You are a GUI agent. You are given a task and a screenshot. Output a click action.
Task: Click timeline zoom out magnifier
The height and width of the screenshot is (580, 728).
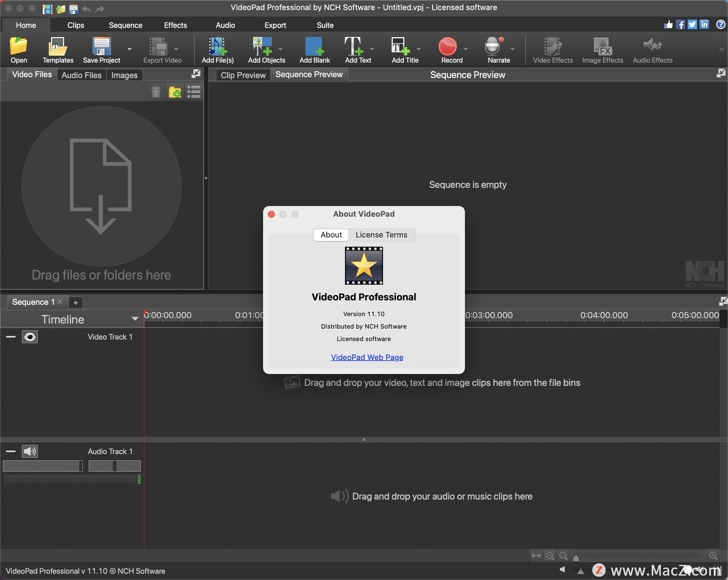(563, 556)
